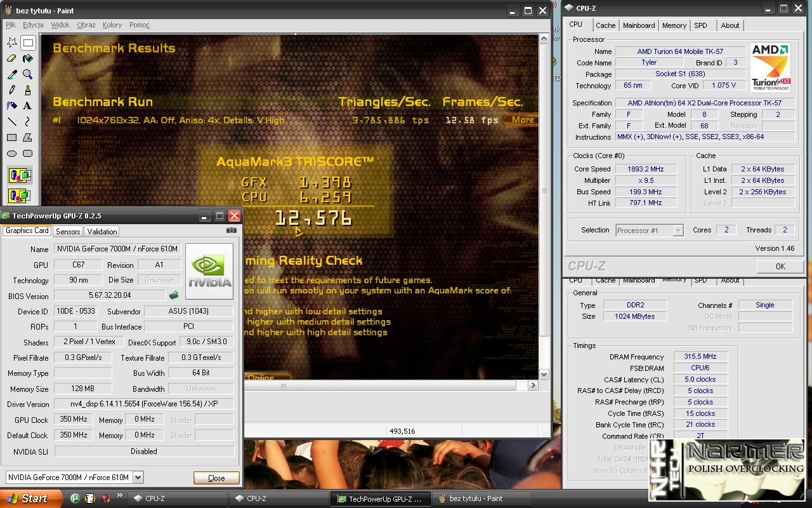Choose transparent selection mode in Paint options
Screen dimensions: 812x508
coord(20,195)
